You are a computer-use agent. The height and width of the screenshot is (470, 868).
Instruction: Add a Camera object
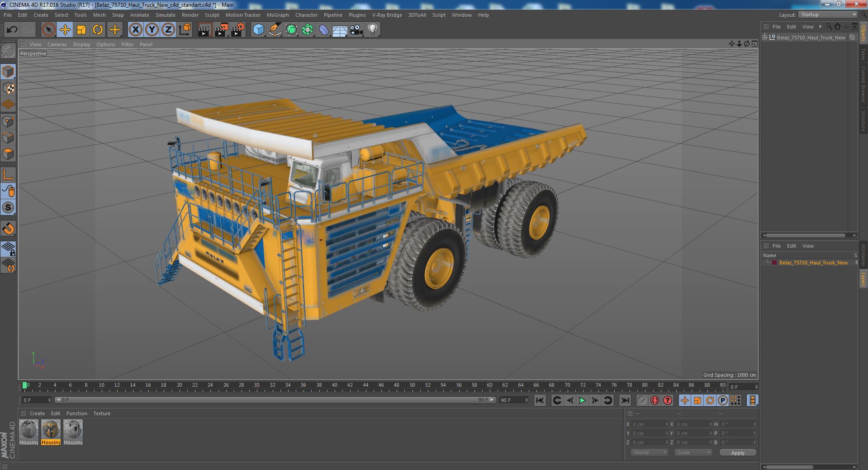pyautogui.click(x=356, y=30)
